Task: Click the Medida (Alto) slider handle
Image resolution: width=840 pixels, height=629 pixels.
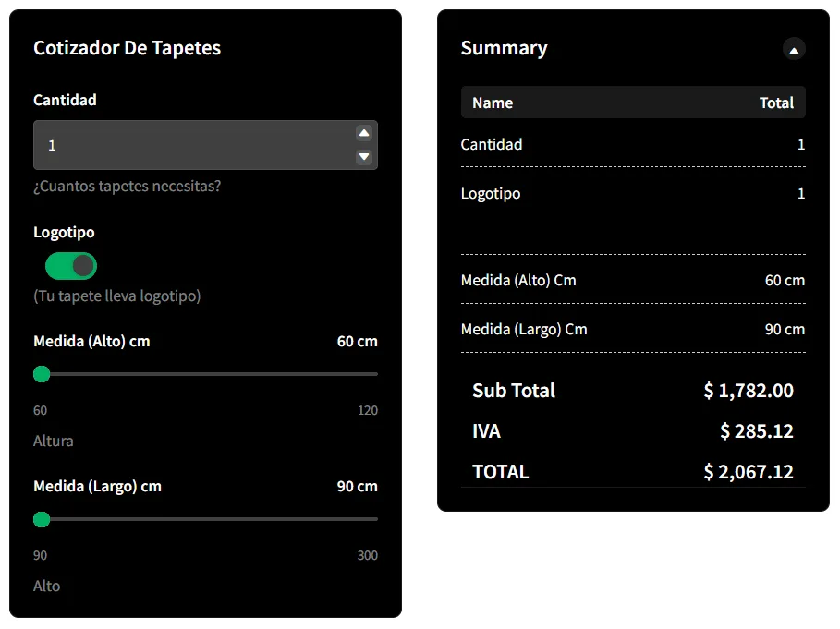Action: coord(42,374)
